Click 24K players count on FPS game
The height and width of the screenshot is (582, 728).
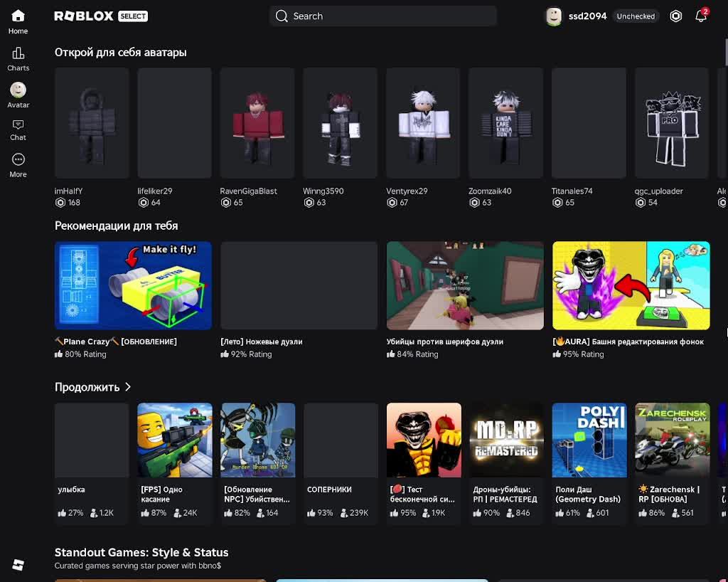click(186, 513)
